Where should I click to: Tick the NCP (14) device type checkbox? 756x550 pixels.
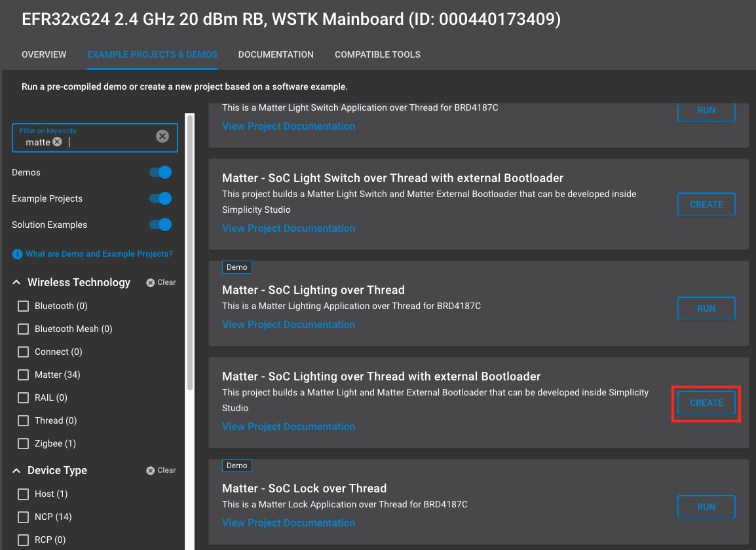click(x=24, y=517)
